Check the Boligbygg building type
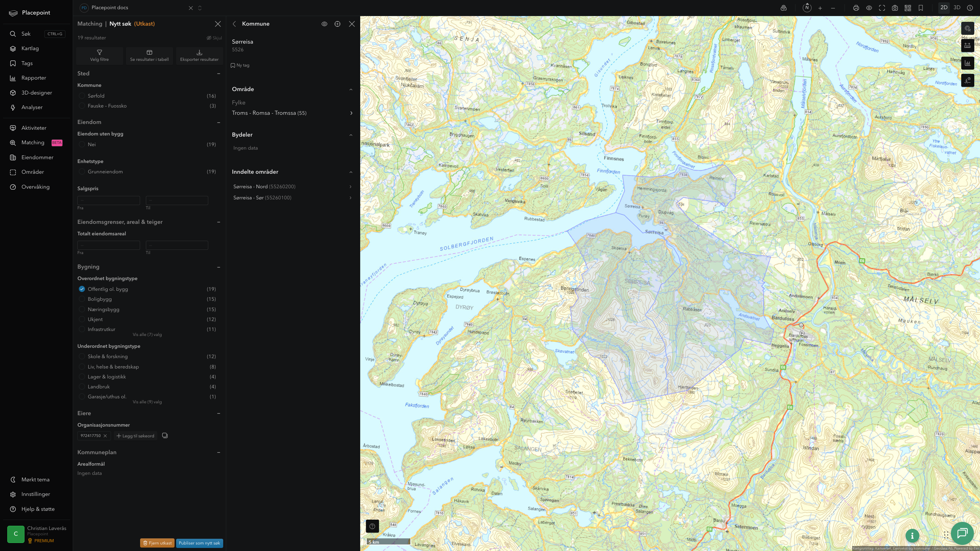 (82, 299)
